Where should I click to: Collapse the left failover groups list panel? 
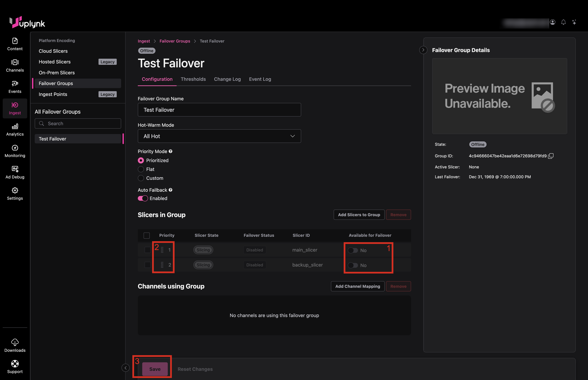pos(126,368)
